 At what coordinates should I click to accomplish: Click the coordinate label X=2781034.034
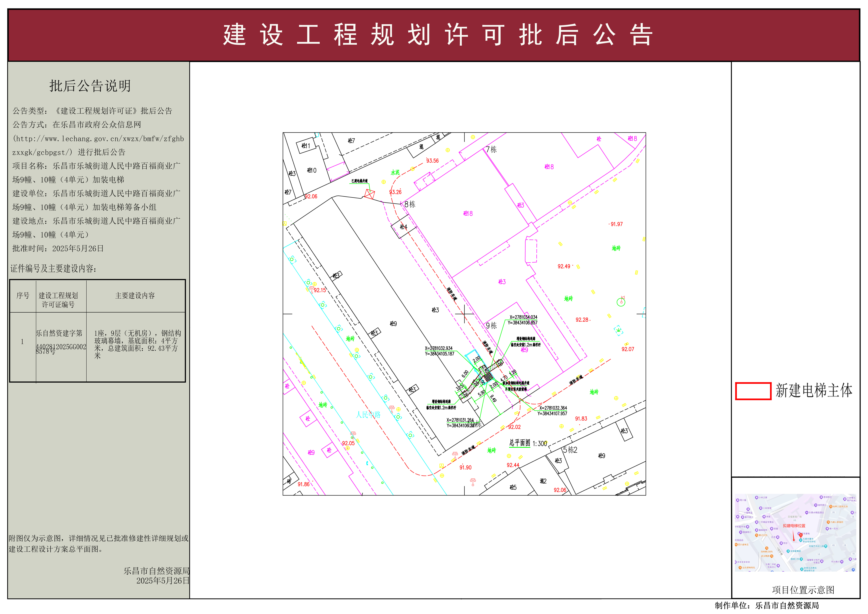(523, 317)
